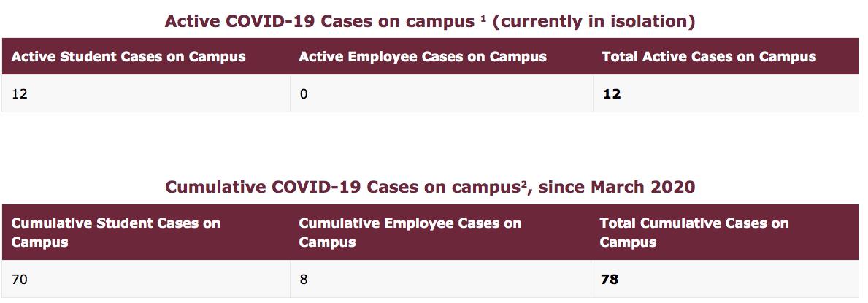This screenshot has width=868, height=303.
Task: Click footnote 2 superscript in Cumulative heading
Action: 523,184
